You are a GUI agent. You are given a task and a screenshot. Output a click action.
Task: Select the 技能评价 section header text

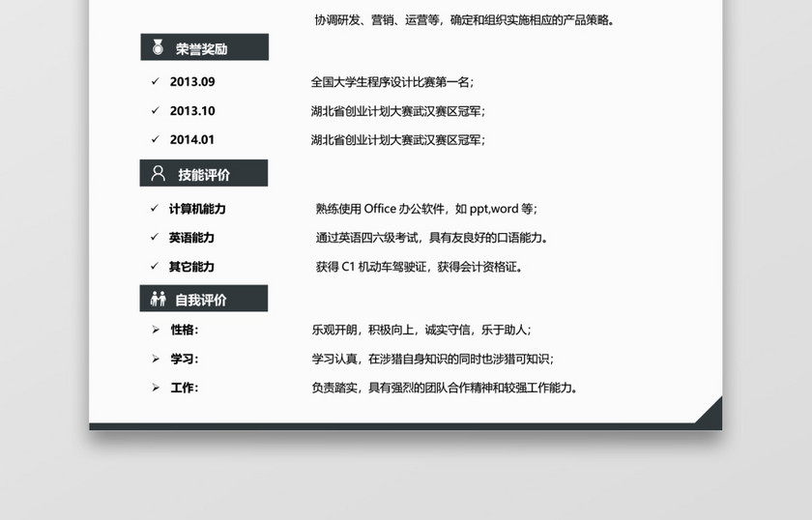click(204, 175)
